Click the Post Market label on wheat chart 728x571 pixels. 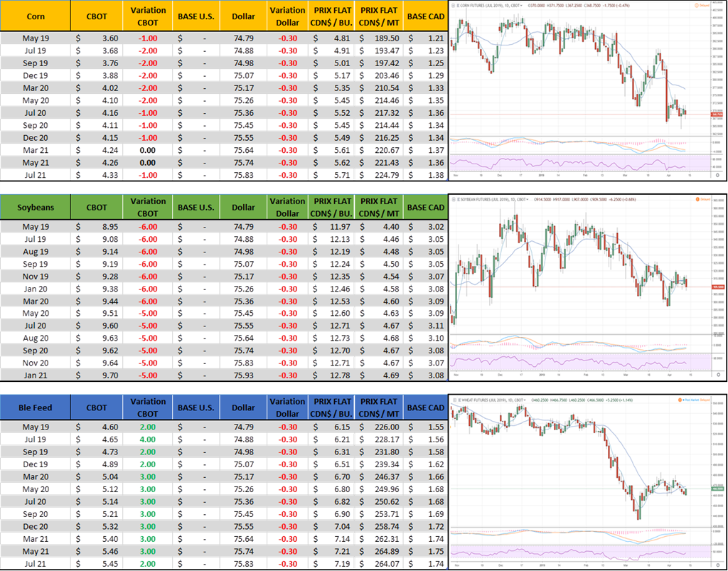coord(693,400)
